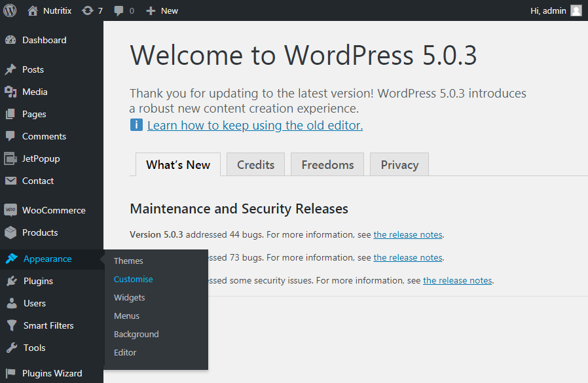Choose Themes in Appearance submenu
Viewport: 588px width, 383px height.
pos(128,261)
